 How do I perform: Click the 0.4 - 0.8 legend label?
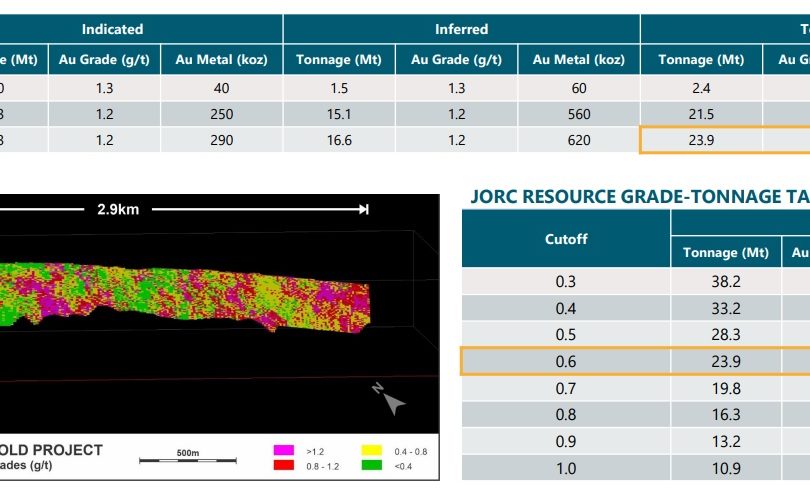(411, 451)
